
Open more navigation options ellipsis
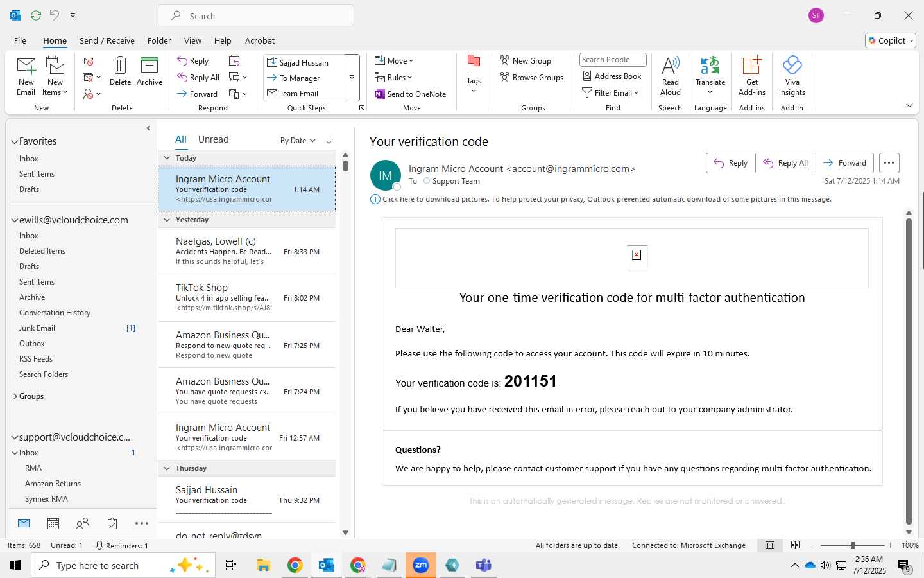142,524
